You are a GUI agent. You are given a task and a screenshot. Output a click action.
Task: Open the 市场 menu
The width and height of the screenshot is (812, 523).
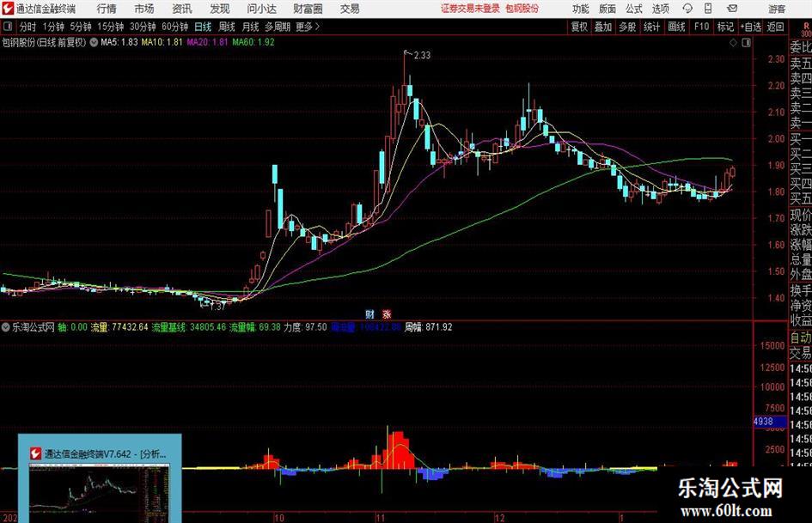point(144,9)
